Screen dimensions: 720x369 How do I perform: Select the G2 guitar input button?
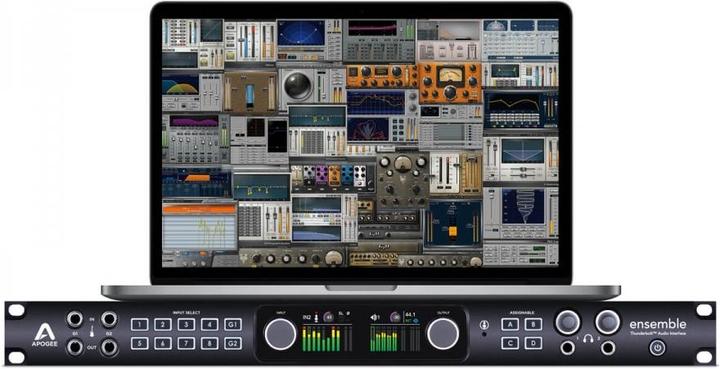(233, 343)
